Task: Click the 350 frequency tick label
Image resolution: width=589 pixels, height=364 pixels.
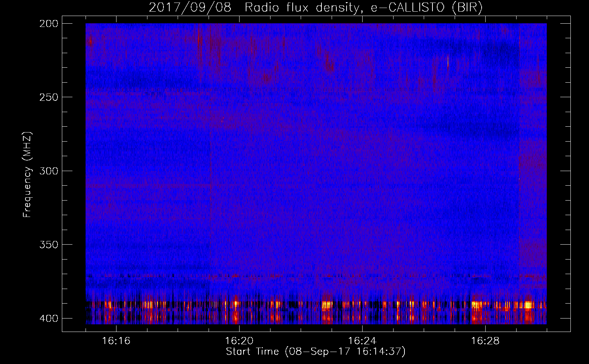Action: click(x=49, y=244)
